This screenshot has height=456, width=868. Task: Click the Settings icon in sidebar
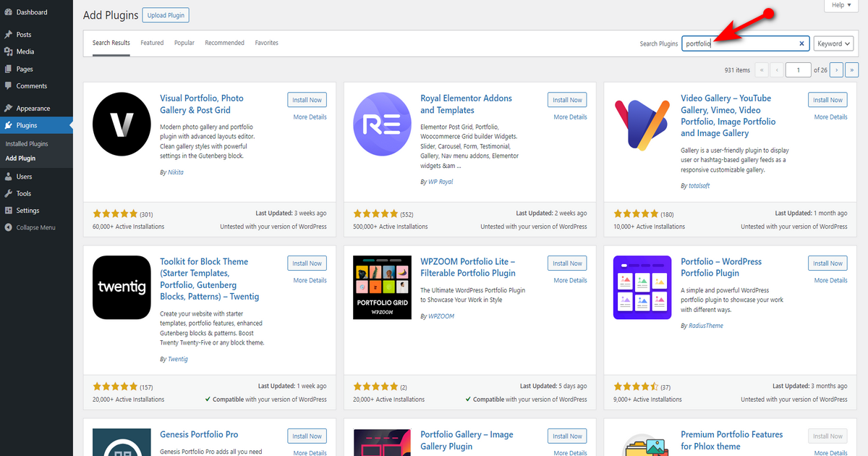click(8, 211)
